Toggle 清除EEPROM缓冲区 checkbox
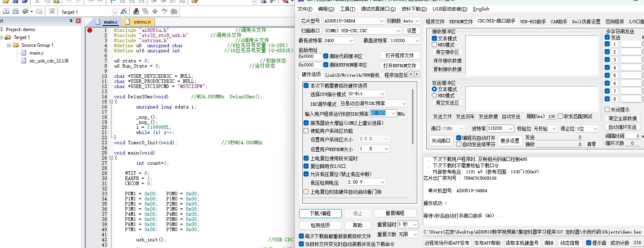 pos(326,65)
